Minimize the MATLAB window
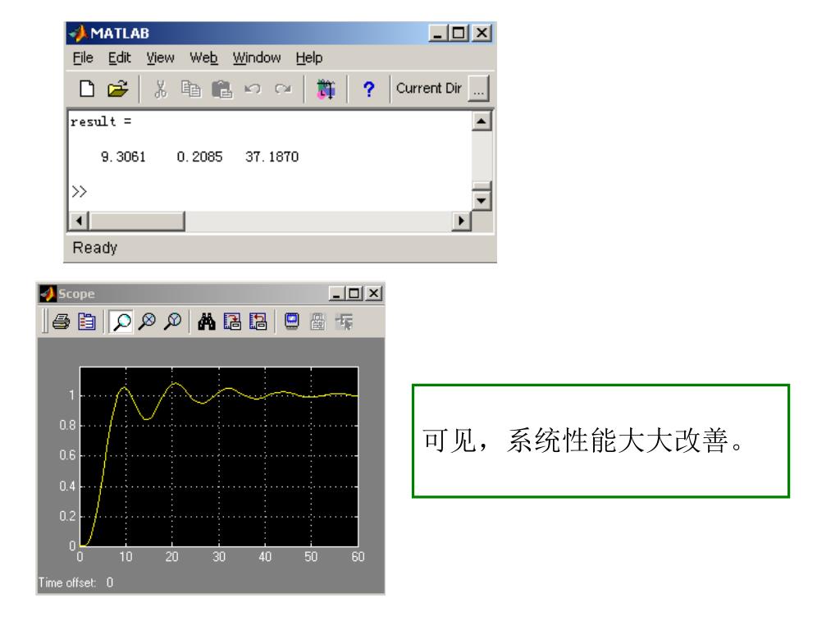840x630 pixels. [x=438, y=33]
